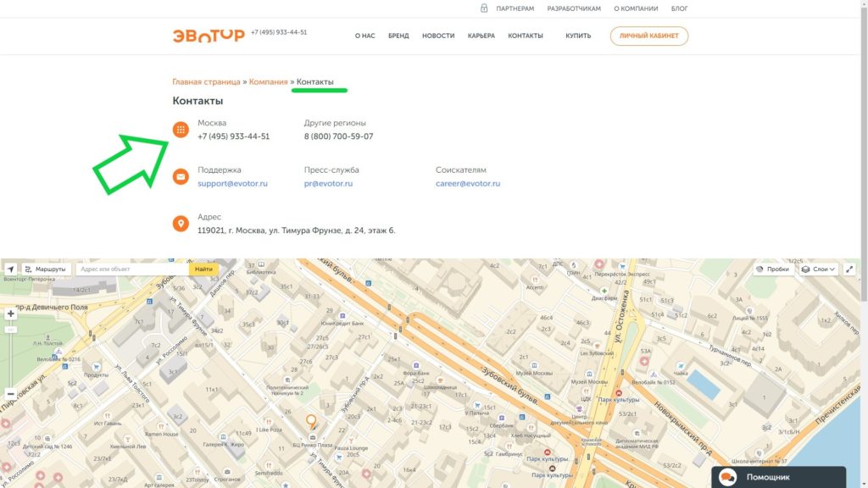Open the О НАС menu item

tap(364, 36)
